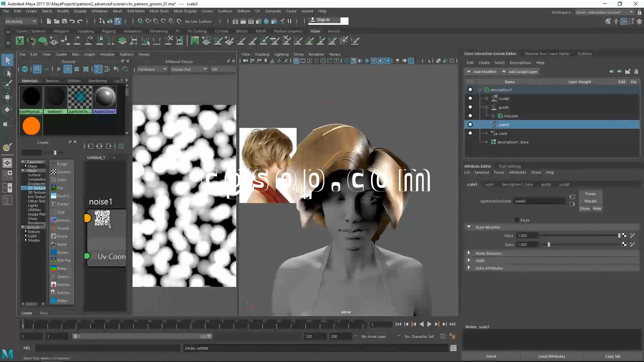Click the Presets button
Viewport: 644px width, 362px height.
pyautogui.click(x=590, y=201)
